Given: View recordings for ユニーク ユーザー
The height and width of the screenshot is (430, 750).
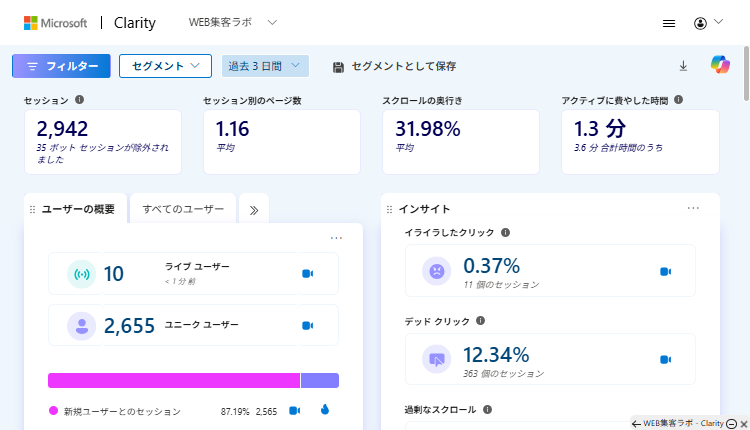Looking at the screenshot, I should [308, 325].
